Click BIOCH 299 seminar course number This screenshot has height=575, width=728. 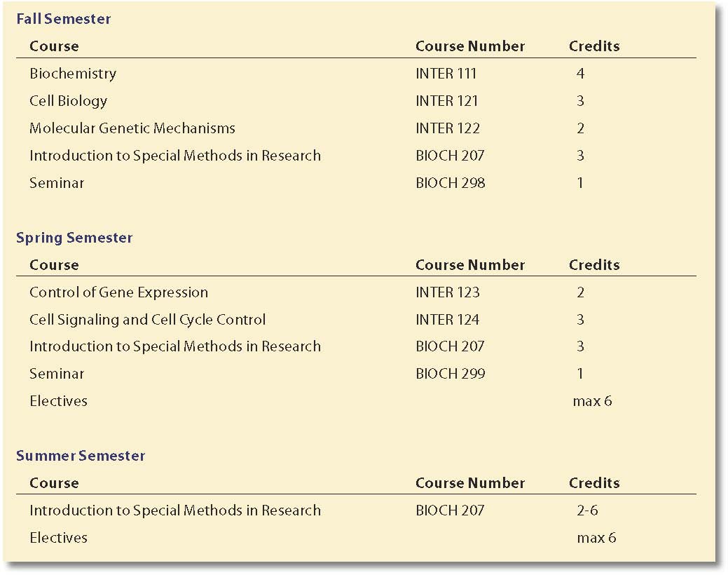[x=451, y=374]
